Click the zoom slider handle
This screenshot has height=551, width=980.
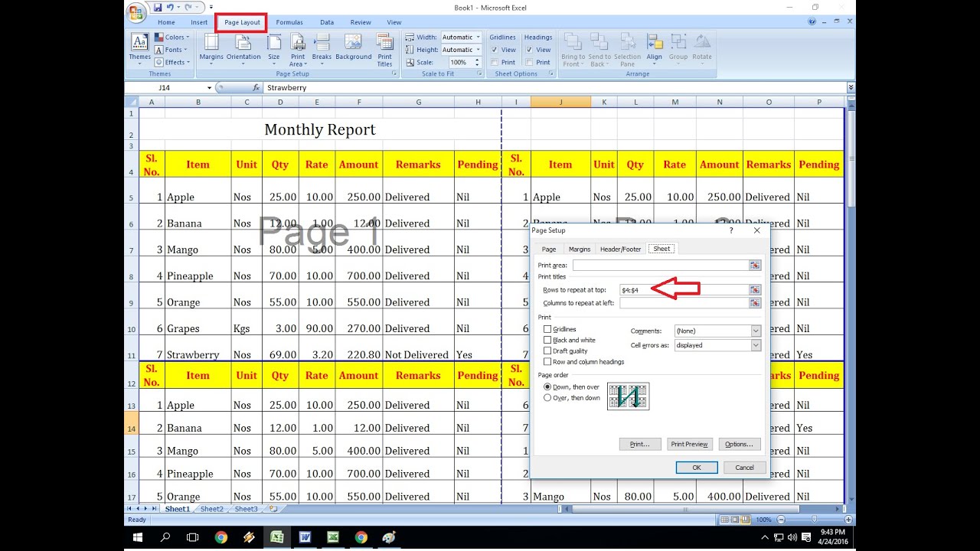click(814, 520)
